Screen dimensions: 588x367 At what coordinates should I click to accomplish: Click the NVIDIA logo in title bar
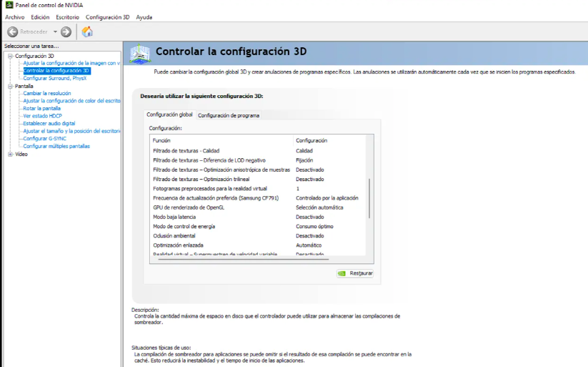[8, 5]
